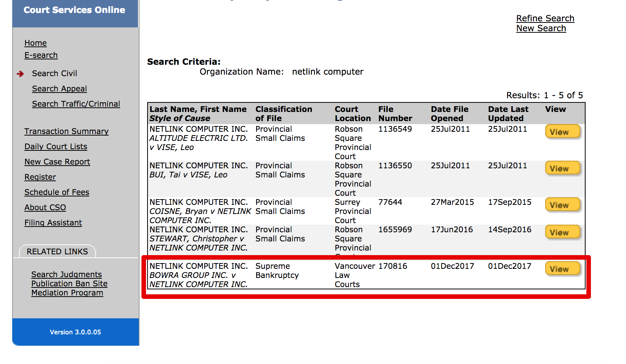Click file number 170816 cell

point(393,266)
